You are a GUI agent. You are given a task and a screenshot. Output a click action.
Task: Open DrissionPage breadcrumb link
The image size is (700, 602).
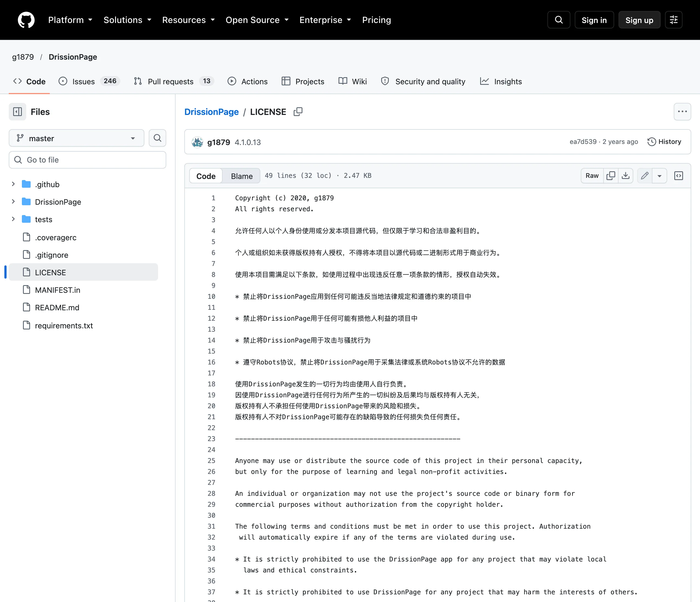pos(211,112)
